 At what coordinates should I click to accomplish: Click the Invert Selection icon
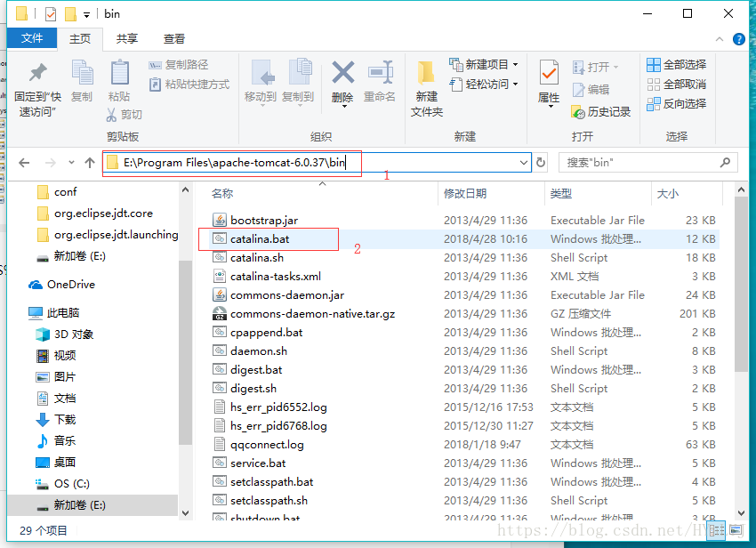pos(654,104)
